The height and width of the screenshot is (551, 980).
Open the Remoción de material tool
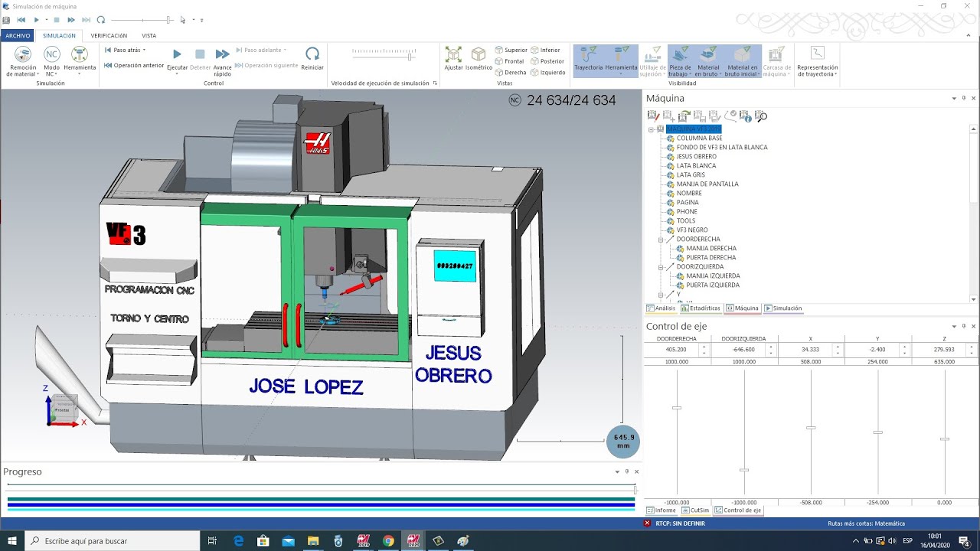[x=24, y=60]
